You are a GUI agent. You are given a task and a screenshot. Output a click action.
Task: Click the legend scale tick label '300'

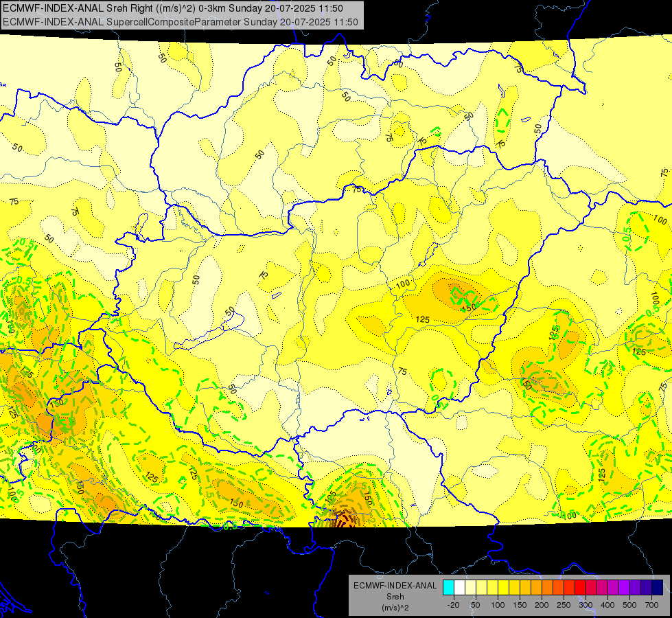(586, 605)
